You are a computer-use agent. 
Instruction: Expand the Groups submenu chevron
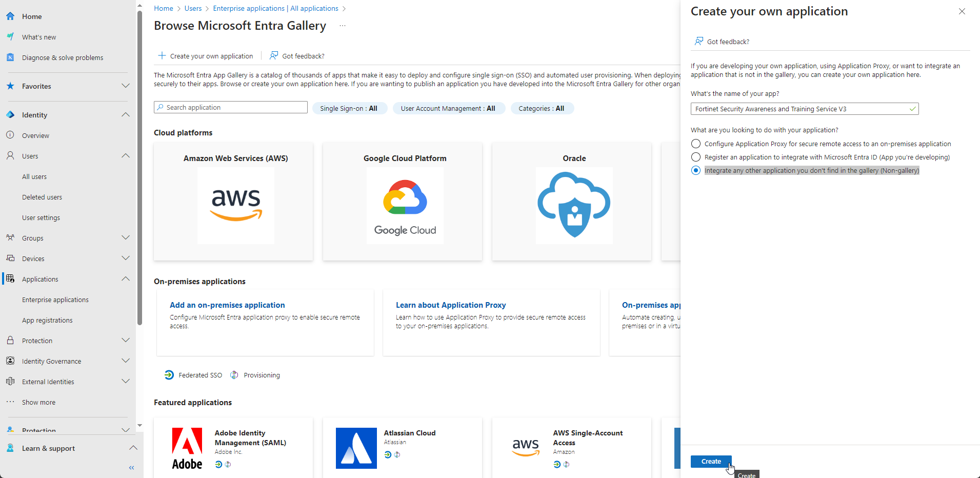pos(126,237)
